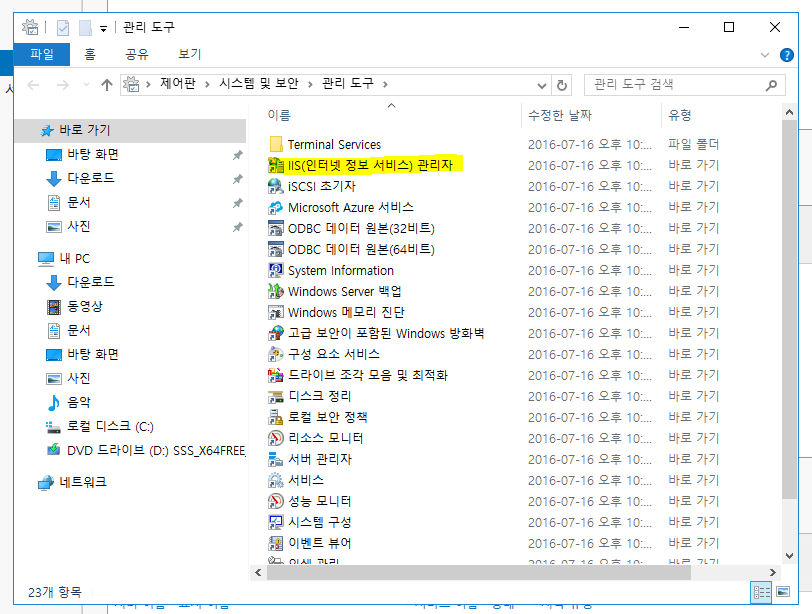Viewport: 812px width, 614px height.
Task: Expand the root location breadcrumb chevron
Action: (148, 84)
